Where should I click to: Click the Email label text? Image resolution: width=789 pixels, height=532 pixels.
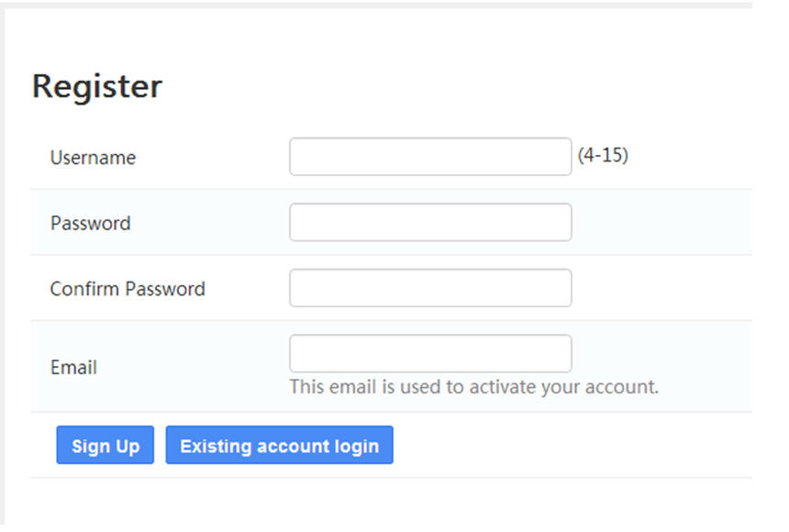coord(73,368)
